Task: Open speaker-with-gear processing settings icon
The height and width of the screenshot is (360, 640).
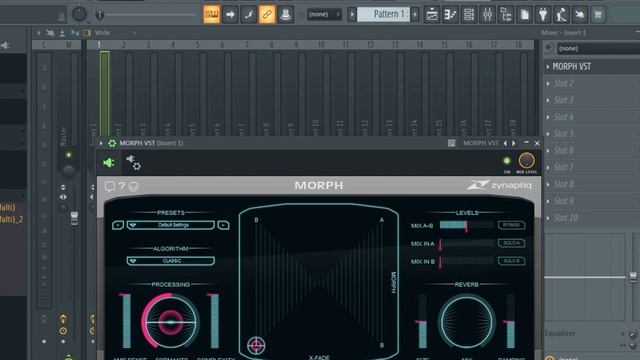Action: 133,162
